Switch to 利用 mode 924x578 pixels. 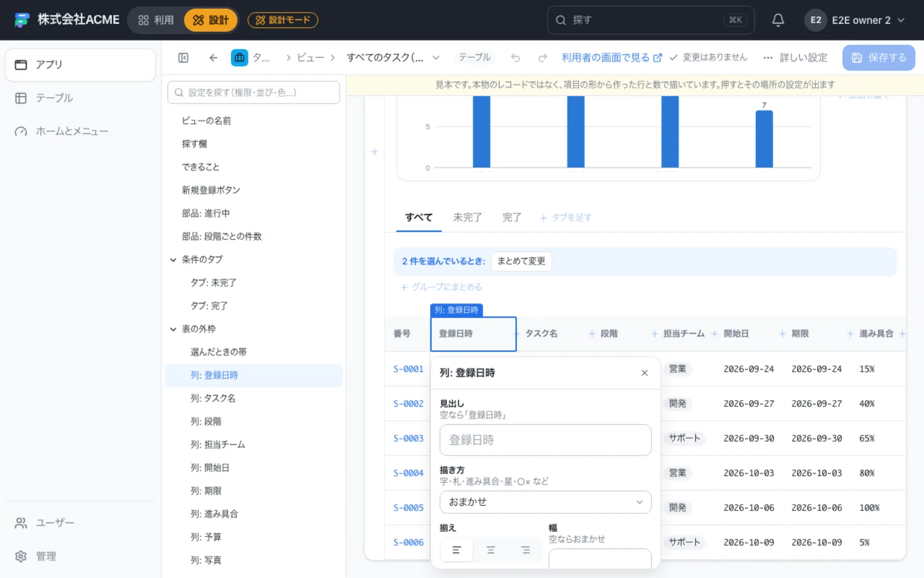[156, 20]
